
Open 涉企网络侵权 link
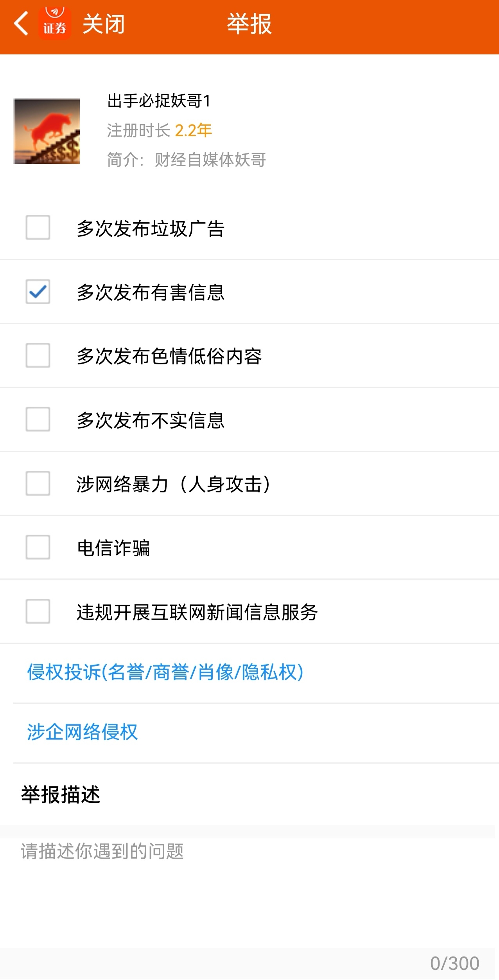pyautogui.click(x=82, y=732)
